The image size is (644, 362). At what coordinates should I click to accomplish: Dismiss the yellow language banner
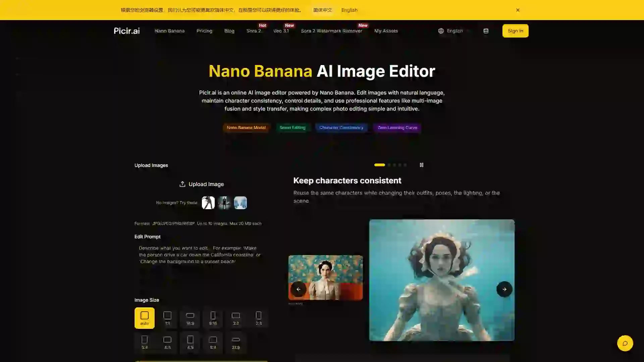point(518,10)
